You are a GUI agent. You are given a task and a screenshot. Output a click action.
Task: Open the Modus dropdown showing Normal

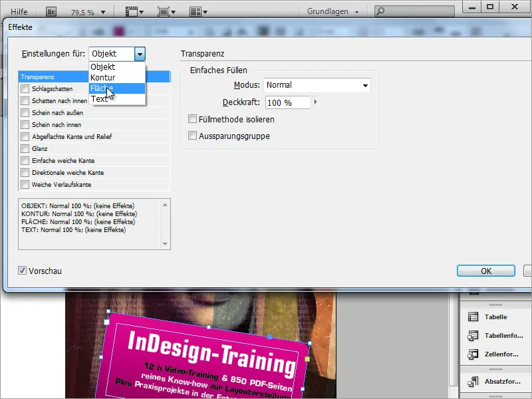tap(317, 85)
